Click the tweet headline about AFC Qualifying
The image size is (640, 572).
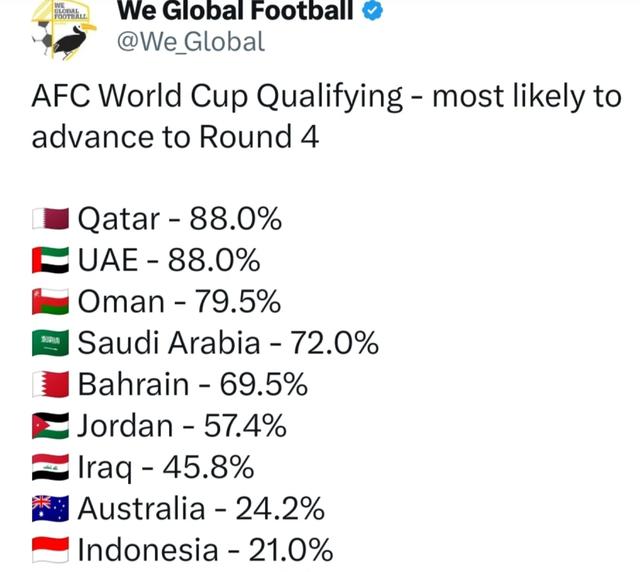click(326, 116)
